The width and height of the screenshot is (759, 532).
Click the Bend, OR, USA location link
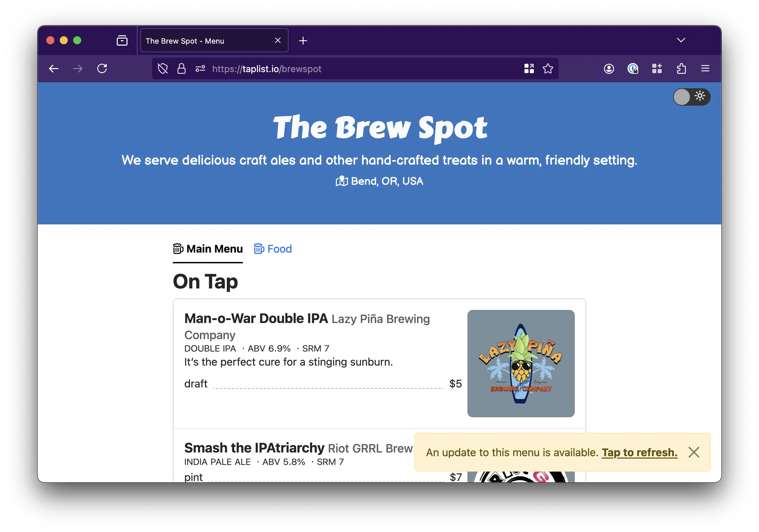pos(379,181)
